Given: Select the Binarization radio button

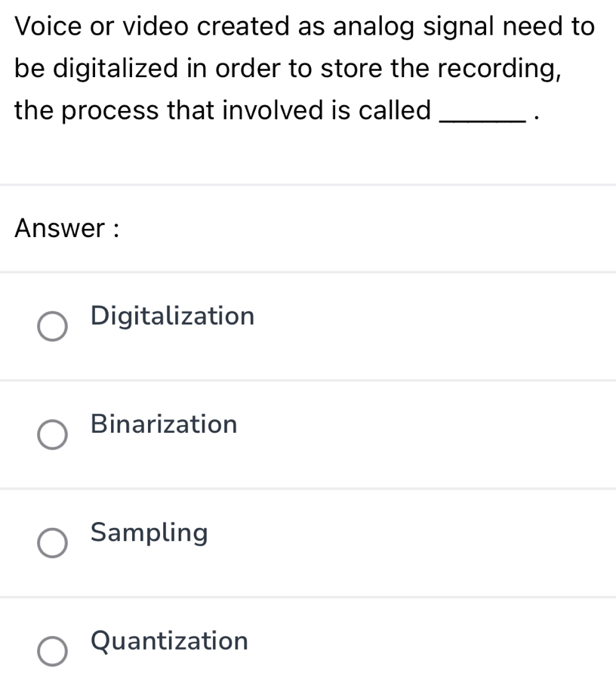Looking at the screenshot, I should pos(52,435).
